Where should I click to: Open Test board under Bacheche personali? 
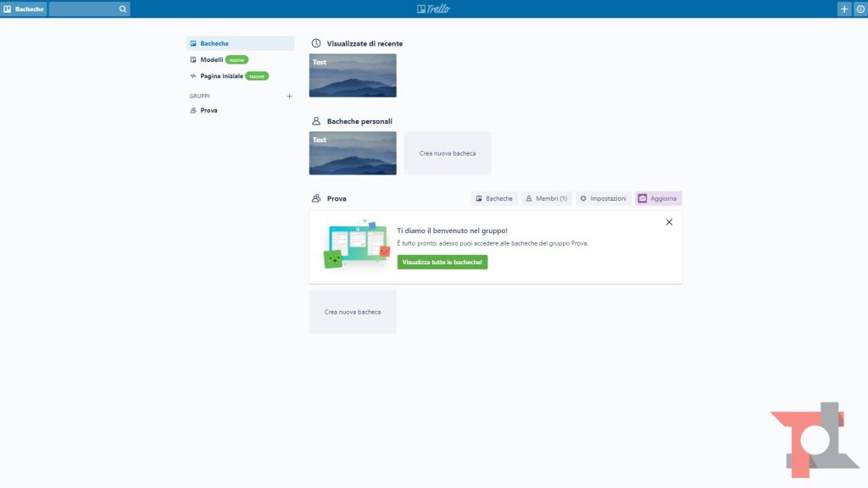(x=353, y=153)
